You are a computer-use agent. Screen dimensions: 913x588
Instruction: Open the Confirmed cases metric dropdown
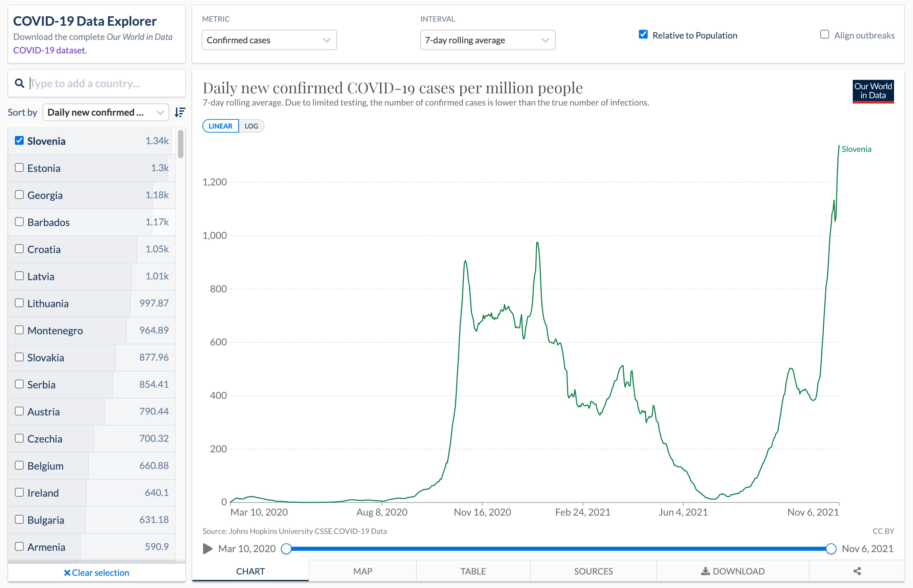tap(269, 40)
